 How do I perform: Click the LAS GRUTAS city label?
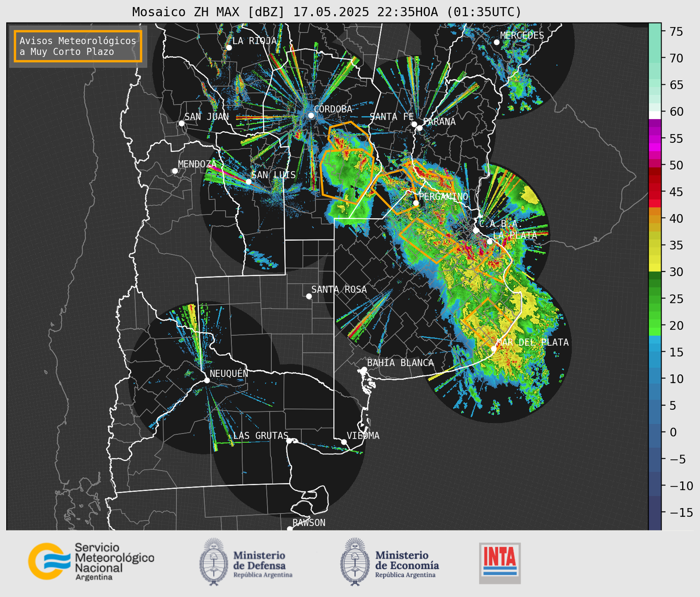[x=261, y=436]
